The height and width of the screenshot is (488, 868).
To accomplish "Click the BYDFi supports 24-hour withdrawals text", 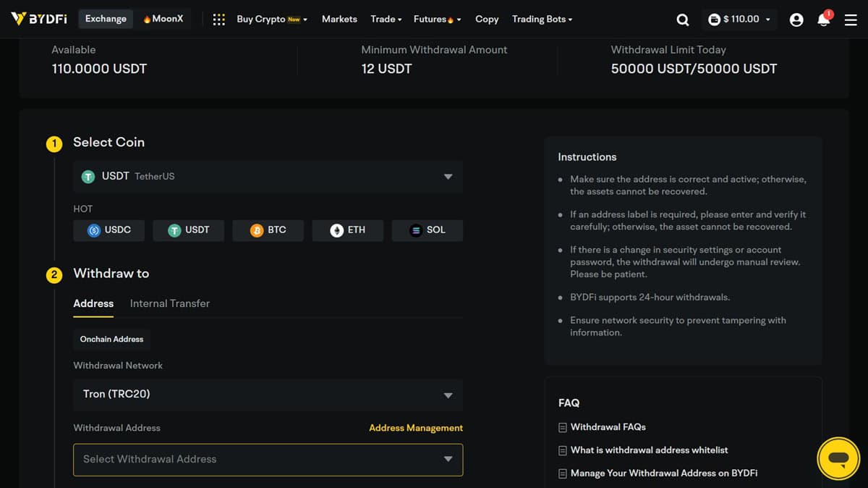I will tap(650, 298).
